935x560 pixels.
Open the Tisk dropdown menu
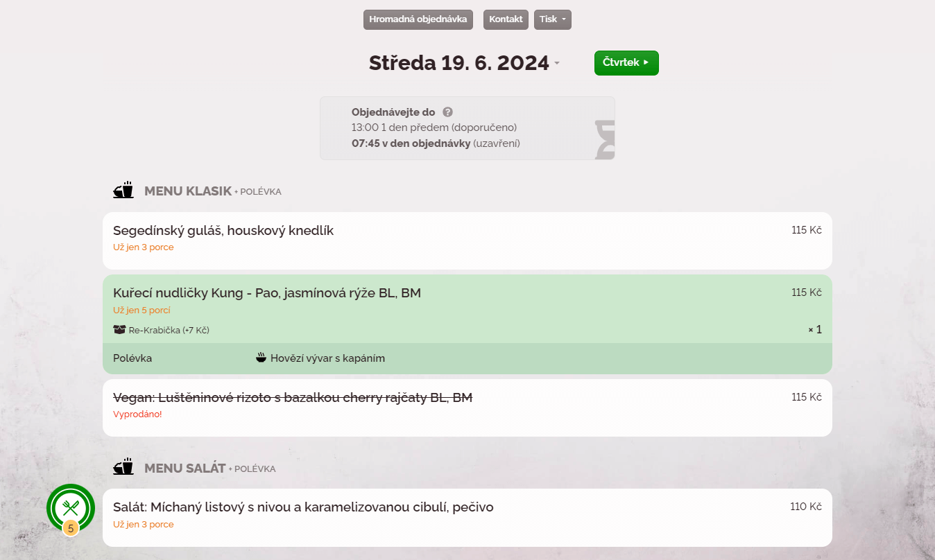[552, 19]
